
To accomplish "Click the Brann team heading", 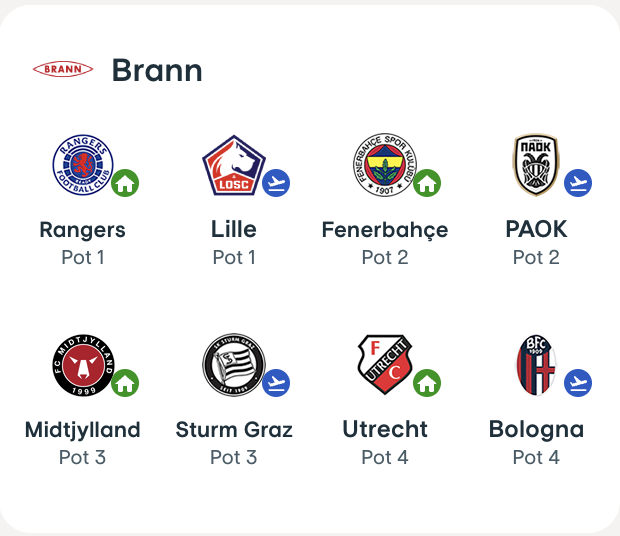I will 157,70.
